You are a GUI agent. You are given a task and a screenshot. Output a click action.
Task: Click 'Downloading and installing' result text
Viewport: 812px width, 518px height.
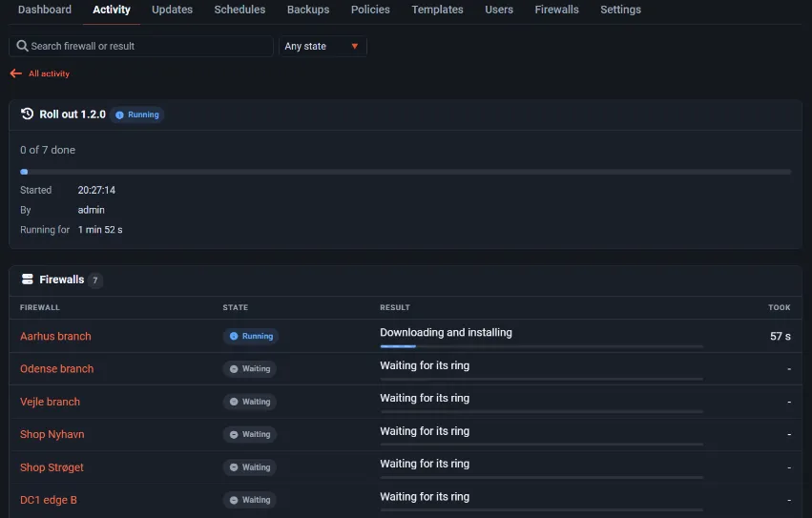click(446, 333)
